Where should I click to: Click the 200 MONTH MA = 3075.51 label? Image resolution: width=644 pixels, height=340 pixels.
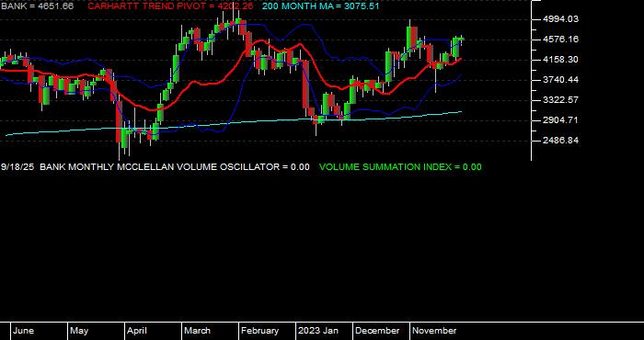point(320,6)
